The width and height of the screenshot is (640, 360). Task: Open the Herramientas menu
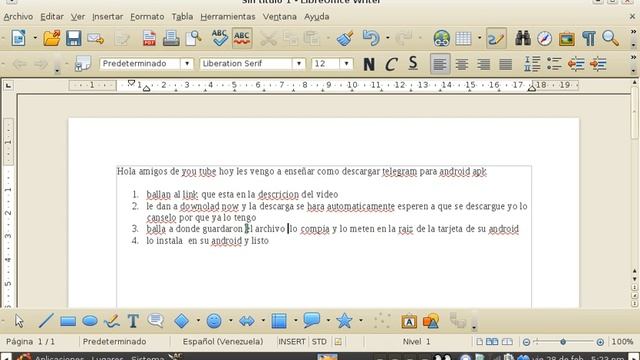[228, 17]
